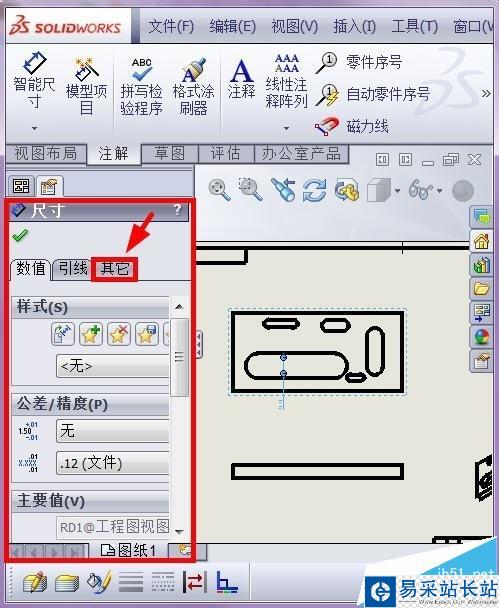Switch to Sketch (草图) tab

coord(170,154)
